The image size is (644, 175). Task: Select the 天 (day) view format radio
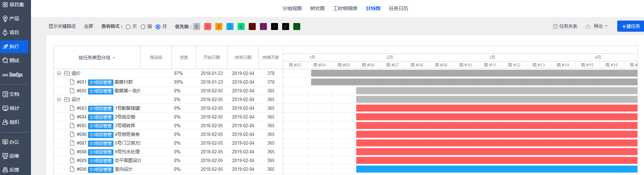(128, 27)
